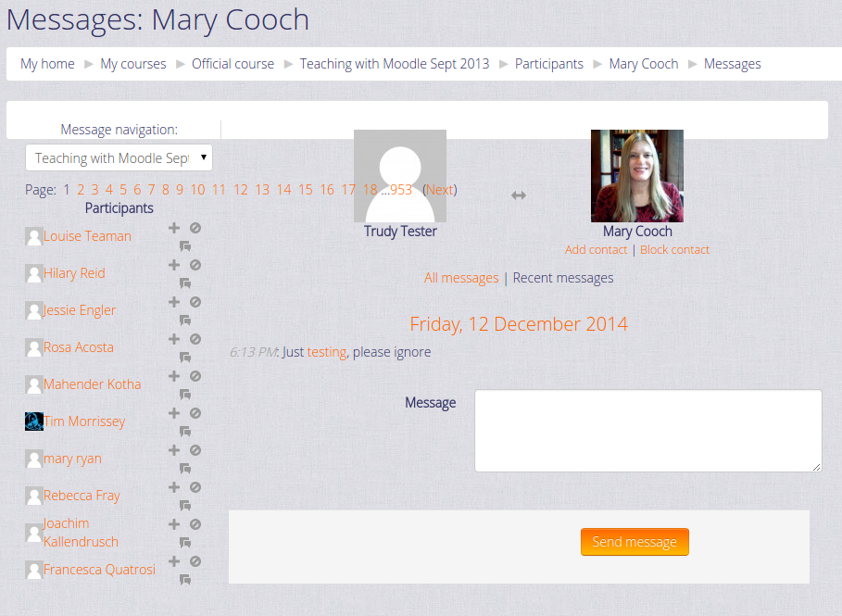Go to participants page 2
The height and width of the screenshot is (616, 842).
81,190
